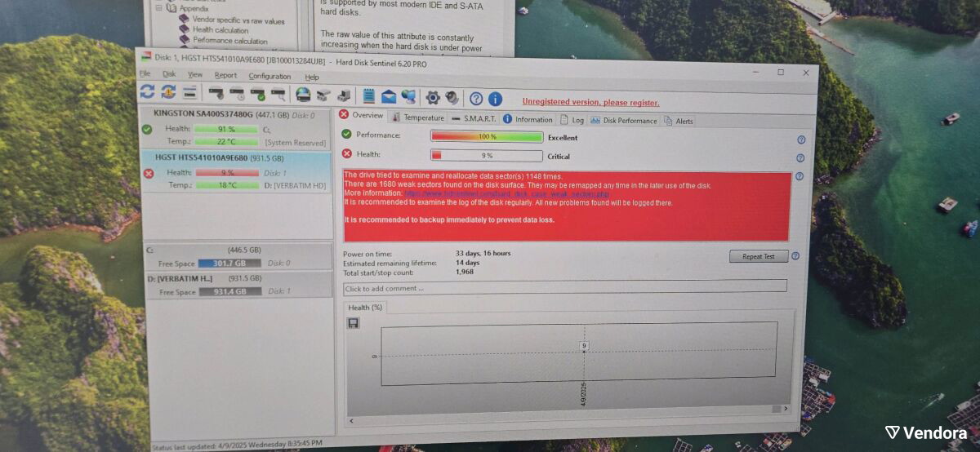Switch to the Alerts tab
The width and height of the screenshot is (980, 452).
pyautogui.click(x=679, y=121)
